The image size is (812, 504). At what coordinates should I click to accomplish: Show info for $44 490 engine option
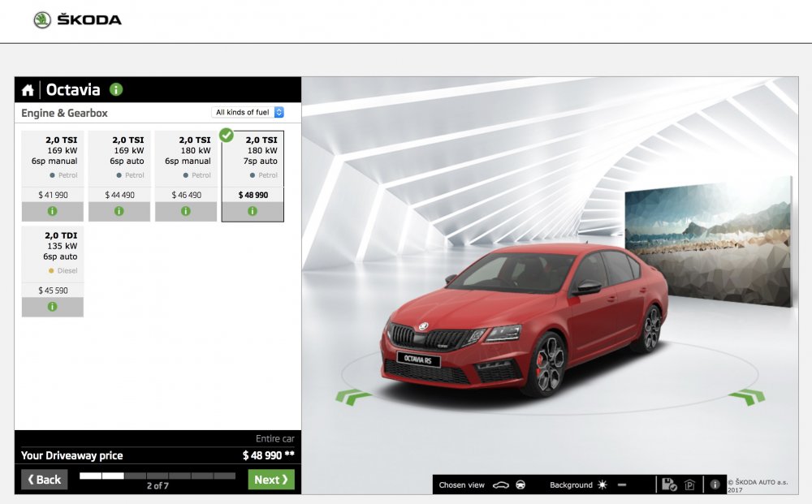(119, 211)
